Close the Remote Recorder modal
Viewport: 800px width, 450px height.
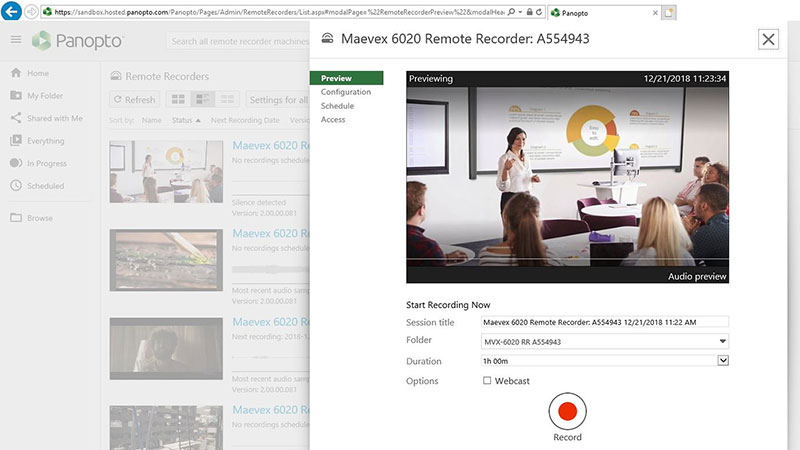[x=768, y=39]
